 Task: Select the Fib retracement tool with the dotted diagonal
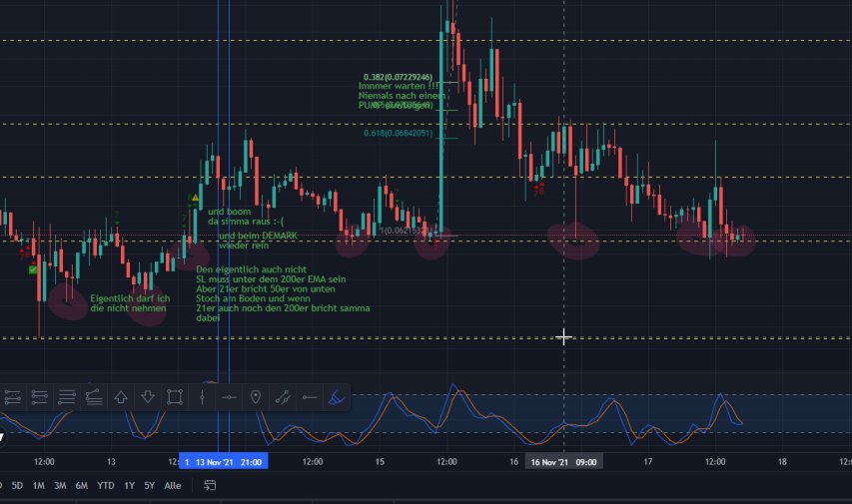13,397
